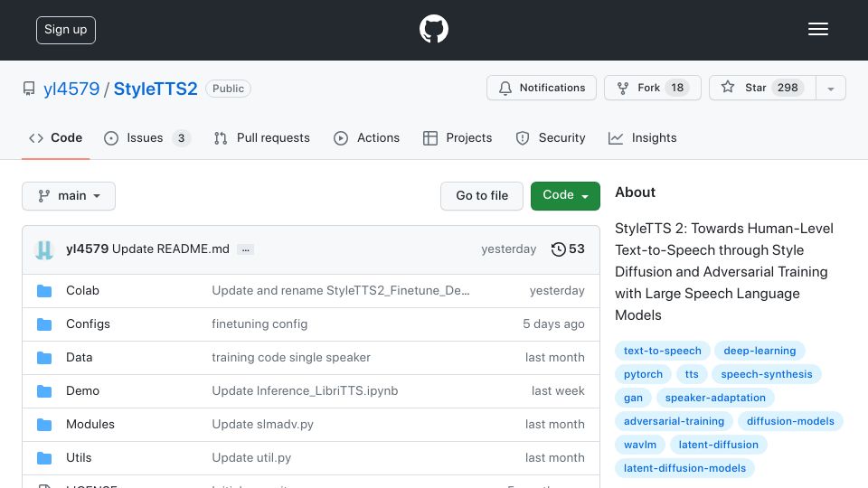Select the pytorch topic tag
This screenshot has width=868, height=488.
643,374
